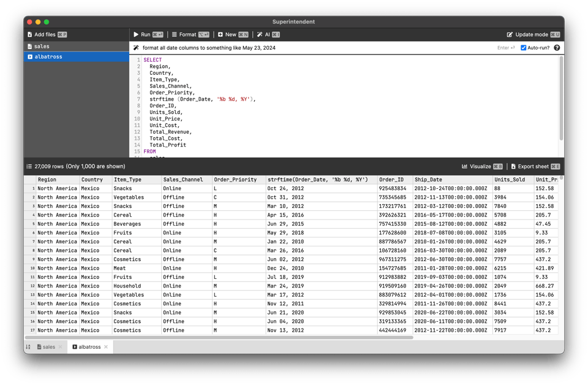Close the albatross bottom tab
Image resolution: width=588 pixels, height=385 pixels.
106,347
